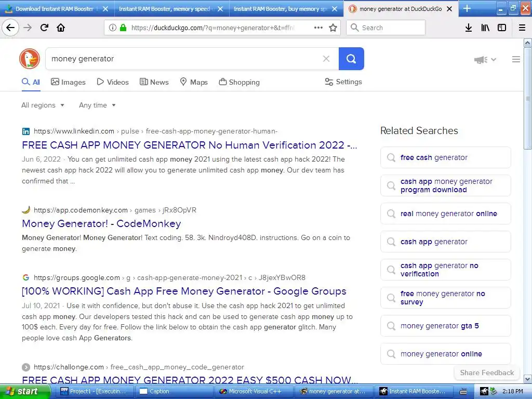Open DuckDuckGo Settings
The height and width of the screenshot is (399, 532).
point(343,82)
